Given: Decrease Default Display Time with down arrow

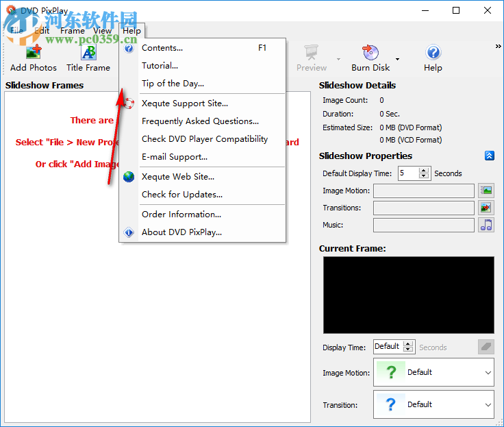Looking at the screenshot, I should point(424,175).
